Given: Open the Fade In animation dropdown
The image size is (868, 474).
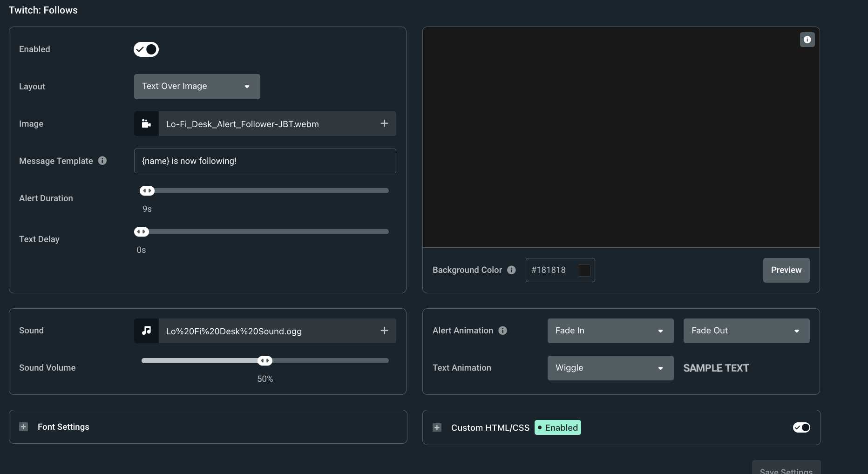Looking at the screenshot, I should pyautogui.click(x=610, y=331).
